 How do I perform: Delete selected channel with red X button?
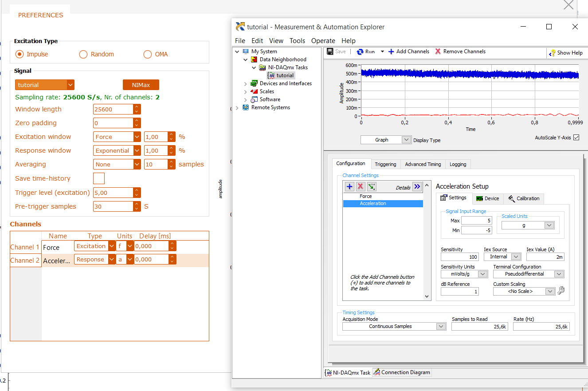click(361, 187)
